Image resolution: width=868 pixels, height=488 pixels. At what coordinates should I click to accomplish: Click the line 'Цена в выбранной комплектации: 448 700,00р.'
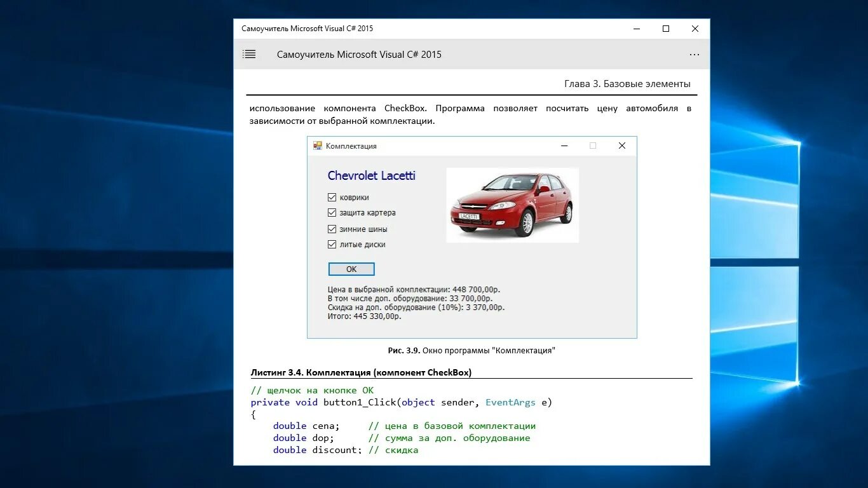pyautogui.click(x=414, y=289)
